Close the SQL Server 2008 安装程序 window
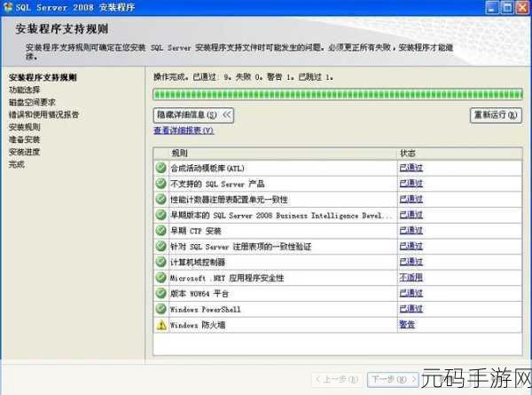 [x=522, y=7]
